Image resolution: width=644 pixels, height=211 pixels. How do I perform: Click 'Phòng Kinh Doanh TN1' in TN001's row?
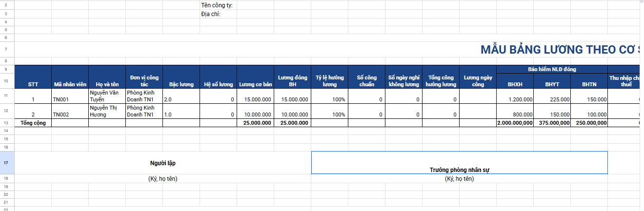(144, 96)
